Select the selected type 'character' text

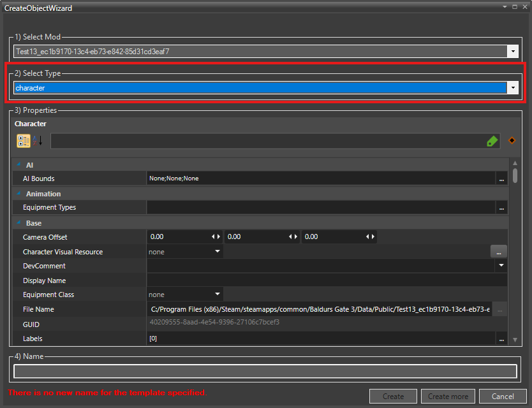tap(30, 88)
